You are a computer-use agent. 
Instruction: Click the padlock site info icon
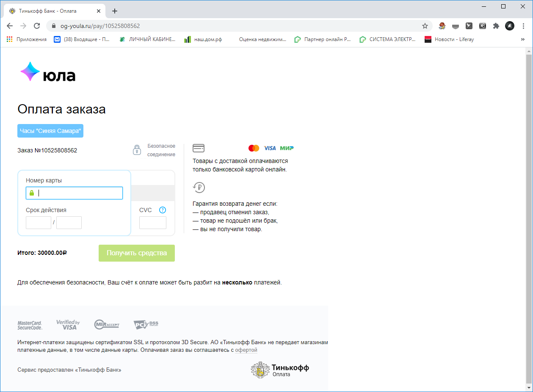[54, 26]
